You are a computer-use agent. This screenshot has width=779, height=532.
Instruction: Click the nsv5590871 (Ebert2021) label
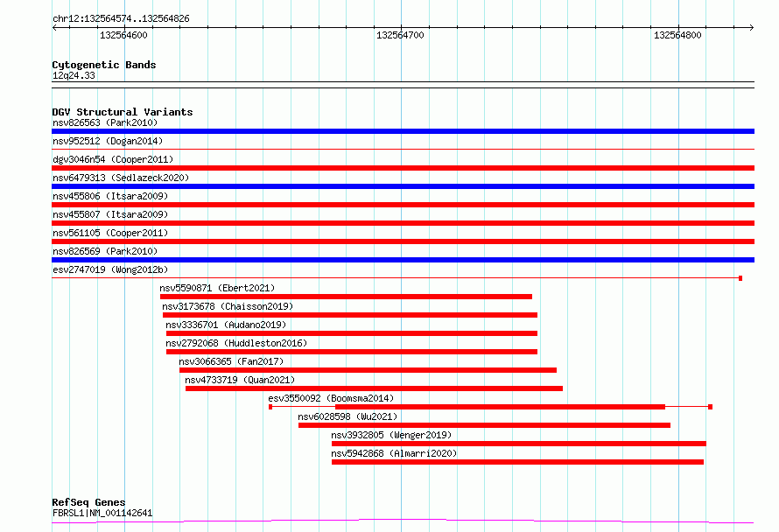pyautogui.click(x=217, y=288)
